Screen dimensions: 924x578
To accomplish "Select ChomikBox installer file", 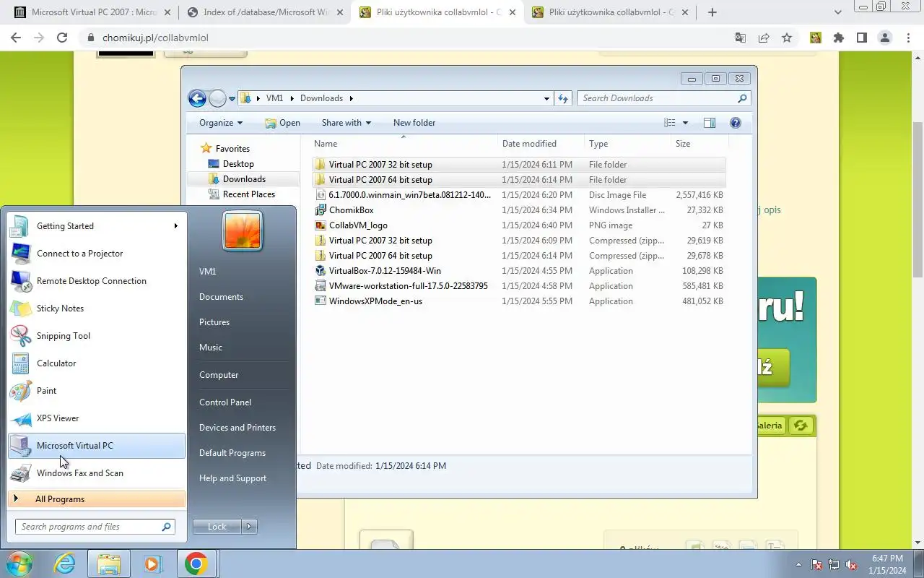I will [520, 210].
